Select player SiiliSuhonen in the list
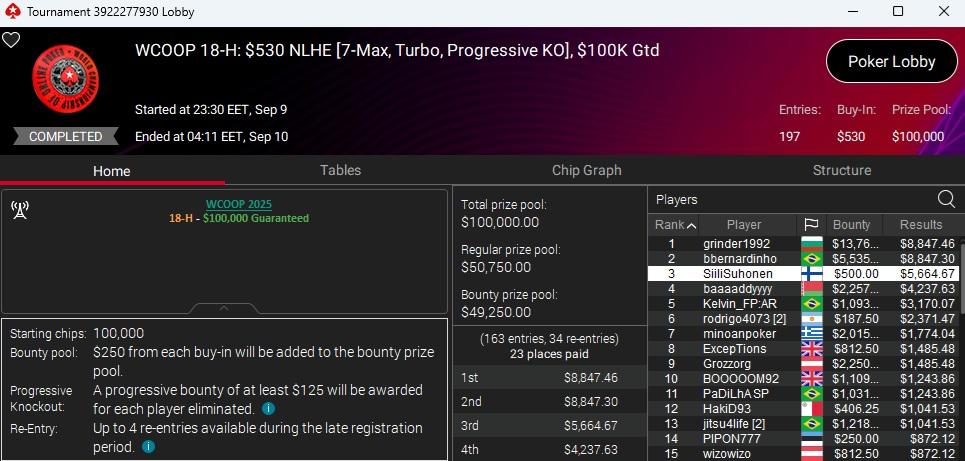Viewport: 965px width, 461px height. (x=742, y=273)
